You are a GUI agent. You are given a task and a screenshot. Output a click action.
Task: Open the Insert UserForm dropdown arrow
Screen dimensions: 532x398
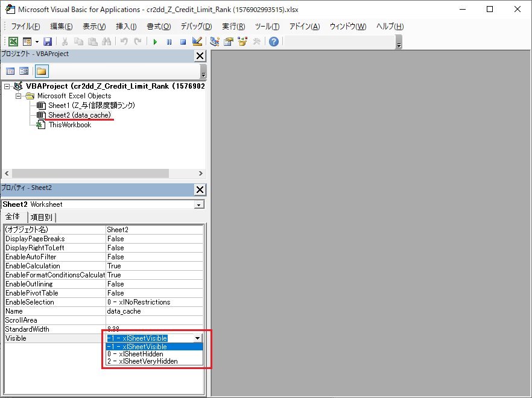click(37, 42)
